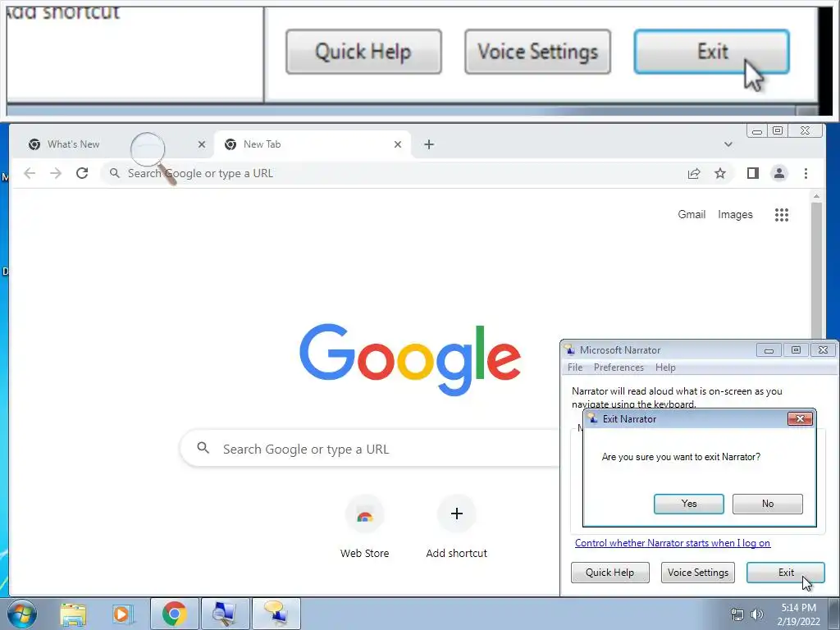Open the Narrator Help menu
840x630 pixels.
[x=665, y=367]
